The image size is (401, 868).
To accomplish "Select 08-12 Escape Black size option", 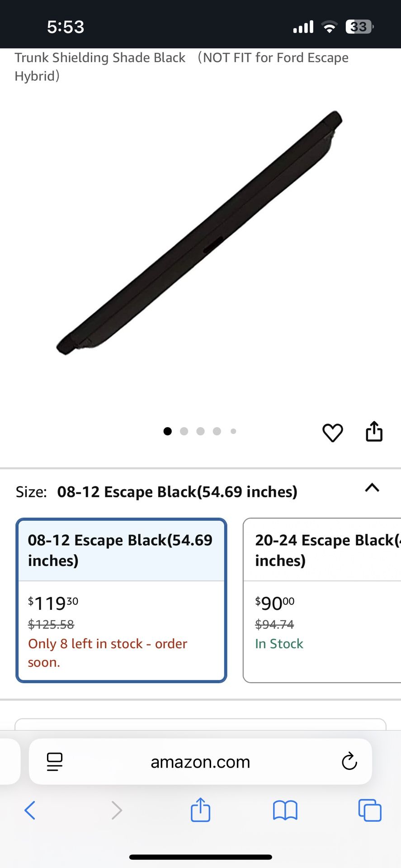I will tap(121, 600).
